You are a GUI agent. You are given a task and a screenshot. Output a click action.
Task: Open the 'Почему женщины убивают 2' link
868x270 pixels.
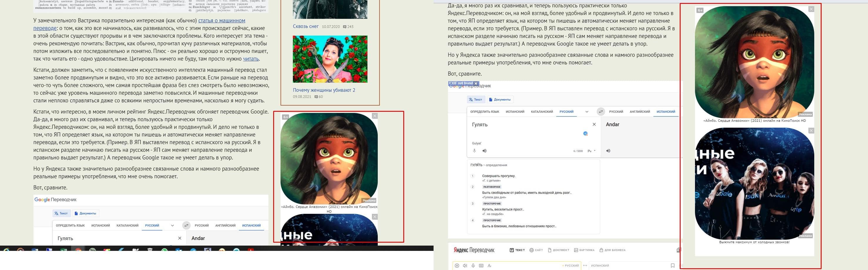coord(323,90)
